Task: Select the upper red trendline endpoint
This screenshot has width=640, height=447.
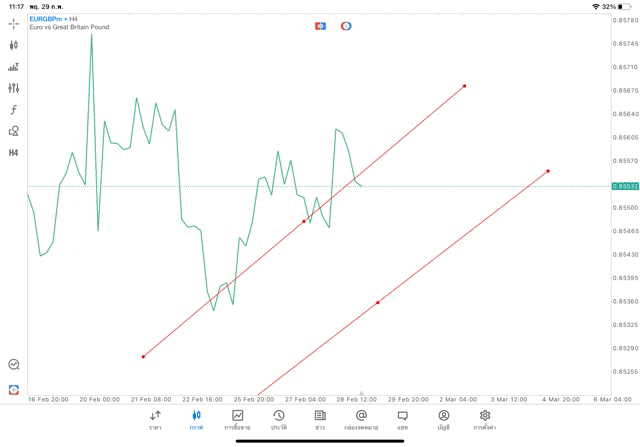Action: pyautogui.click(x=465, y=86)
